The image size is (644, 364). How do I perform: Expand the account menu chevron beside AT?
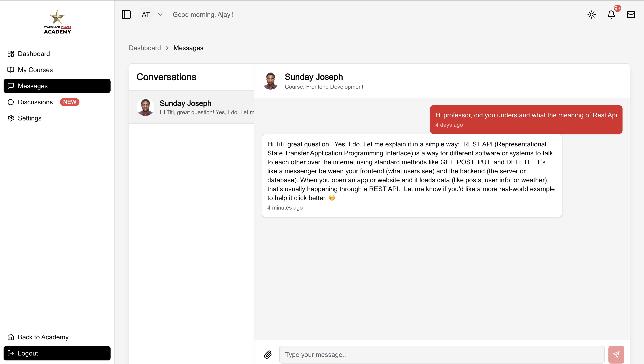[x=160, y=15]
